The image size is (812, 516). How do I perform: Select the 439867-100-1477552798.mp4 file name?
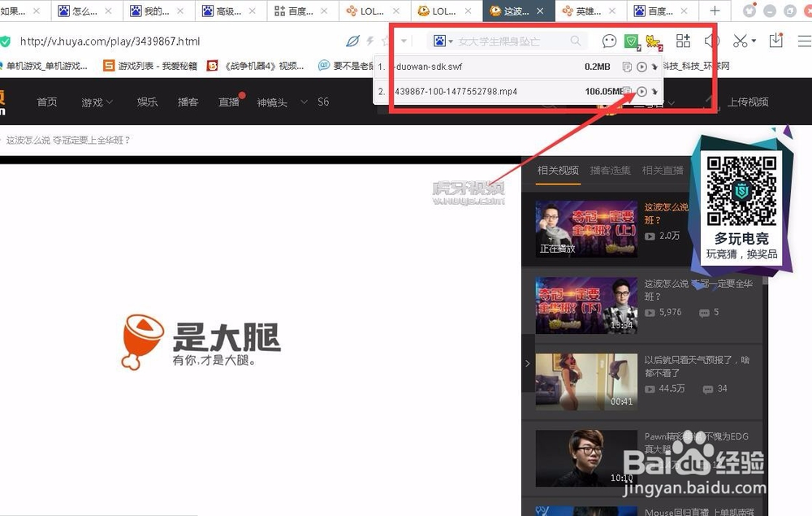coord(456,92)
